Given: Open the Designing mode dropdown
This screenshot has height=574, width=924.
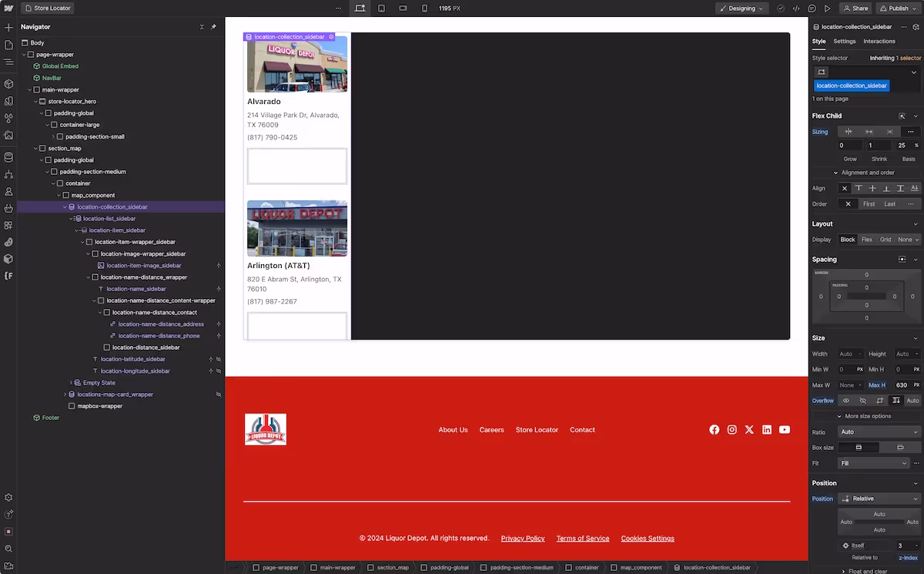Looking at the screenshot, I should tap(742, 8).
